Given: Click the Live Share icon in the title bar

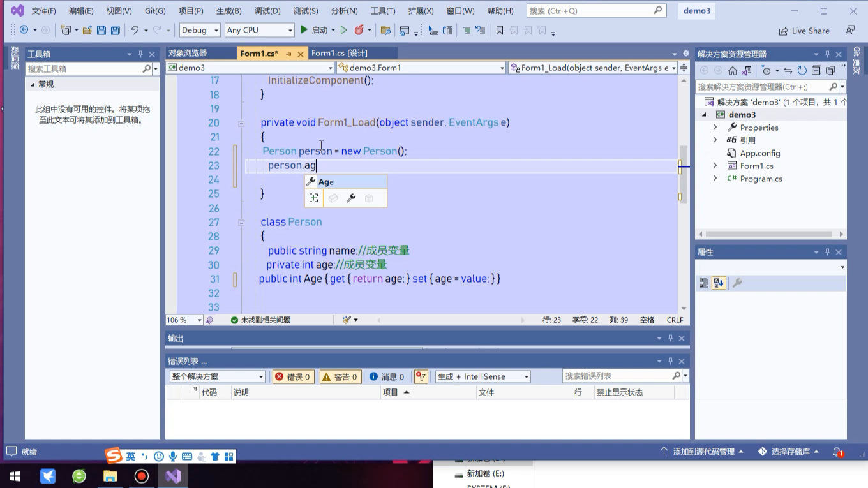Looking at the screenshot, I should [x=804, y=31].
